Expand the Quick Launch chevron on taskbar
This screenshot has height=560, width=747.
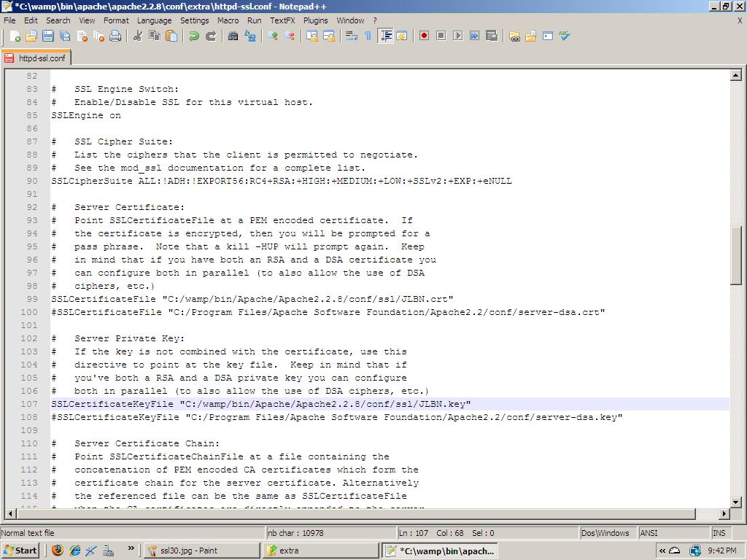coord(131,549)
